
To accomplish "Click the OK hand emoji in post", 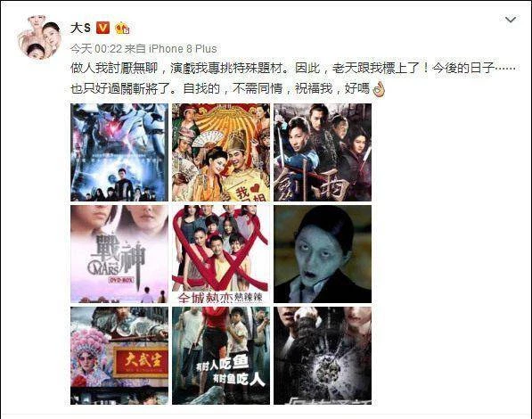I will [x=379, y=89].
